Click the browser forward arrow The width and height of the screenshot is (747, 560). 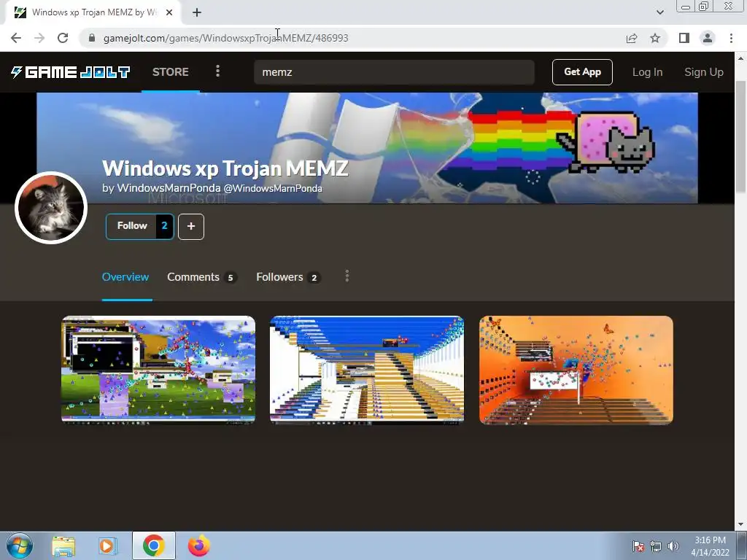(39, 38)
